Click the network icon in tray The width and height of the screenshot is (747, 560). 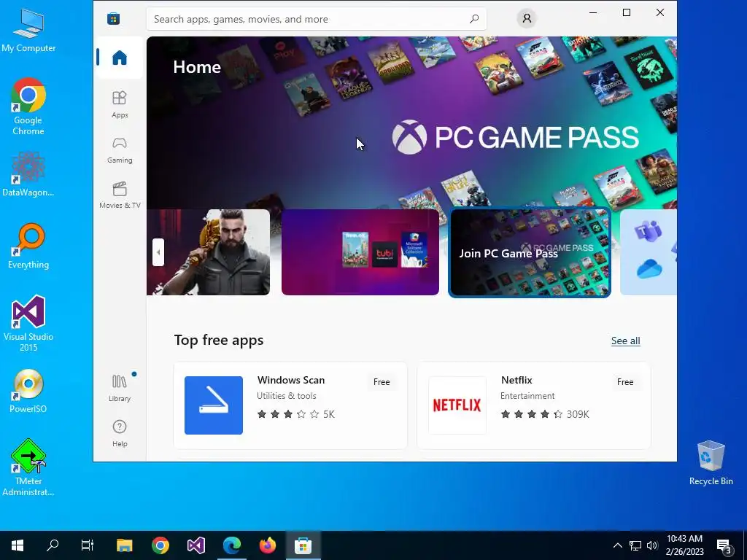635,545
